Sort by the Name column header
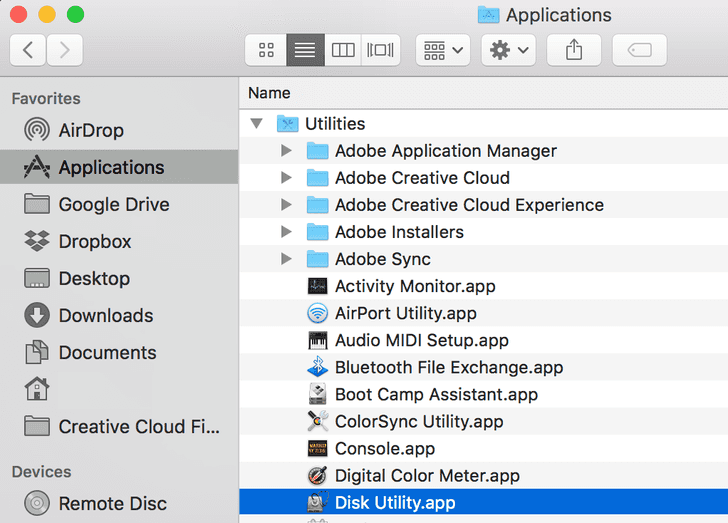This screenshot has width=728, height=523. click(269, 93)
